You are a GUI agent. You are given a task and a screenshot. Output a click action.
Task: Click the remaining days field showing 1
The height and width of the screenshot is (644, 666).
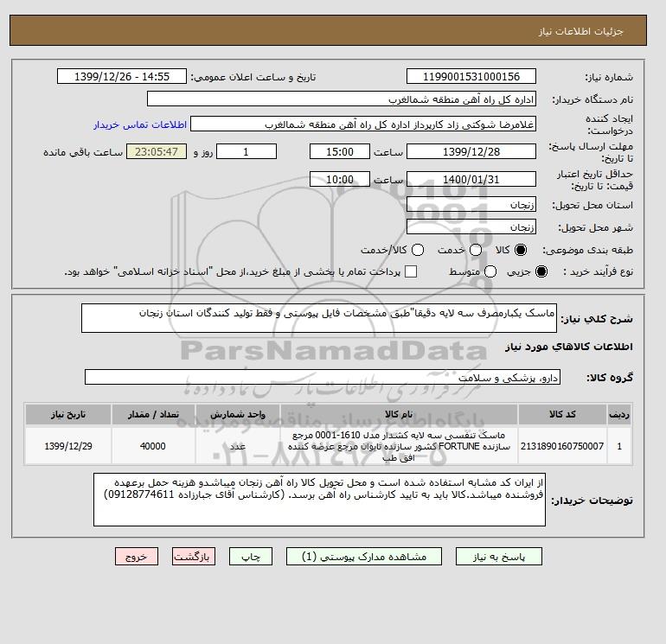[247, 152]
